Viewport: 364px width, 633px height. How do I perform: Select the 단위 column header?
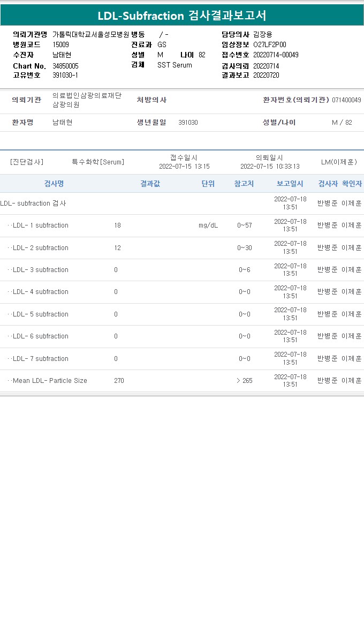pos(208,184)
